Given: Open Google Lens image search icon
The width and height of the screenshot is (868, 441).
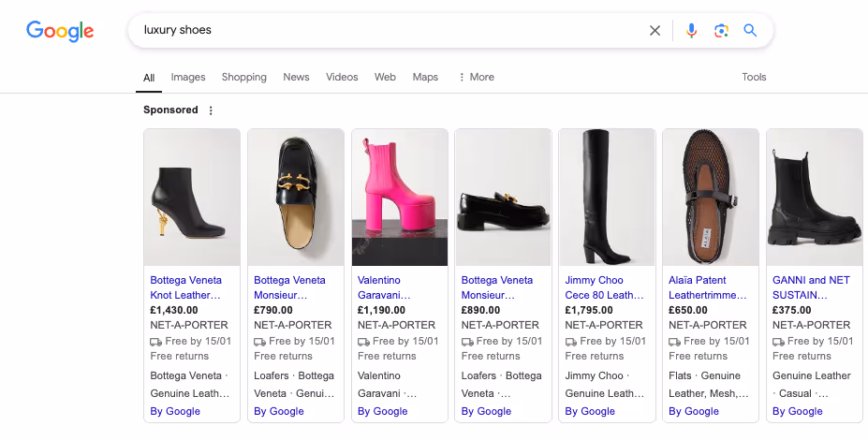Looking at the screenshot, I should pos(721,31).
